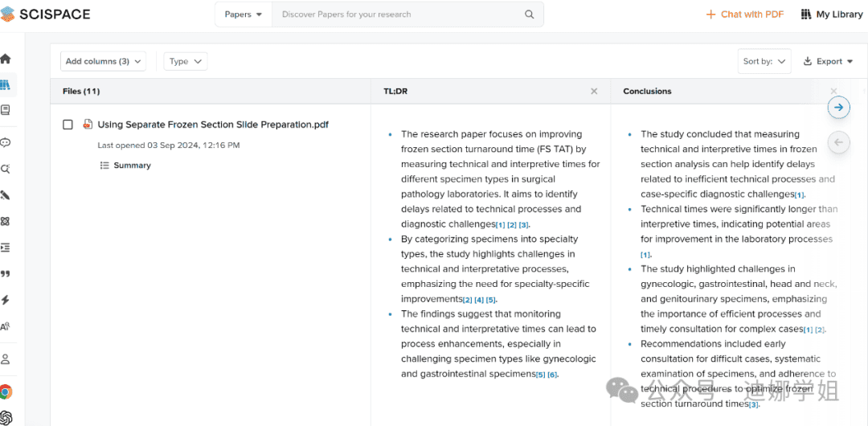The image size is (868, 426).
Task: Go to Home in the sidebar
Action: point(6,59)
